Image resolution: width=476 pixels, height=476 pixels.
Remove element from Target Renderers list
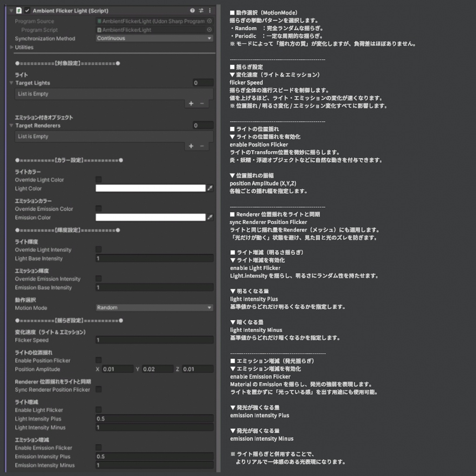202,146
